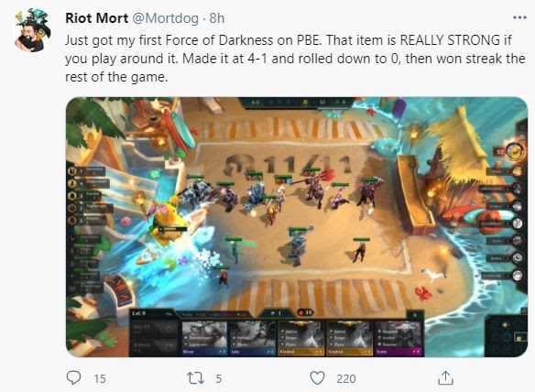Open Riot Mort's profile avatar

pyautogui.click(x=32, y=31)
